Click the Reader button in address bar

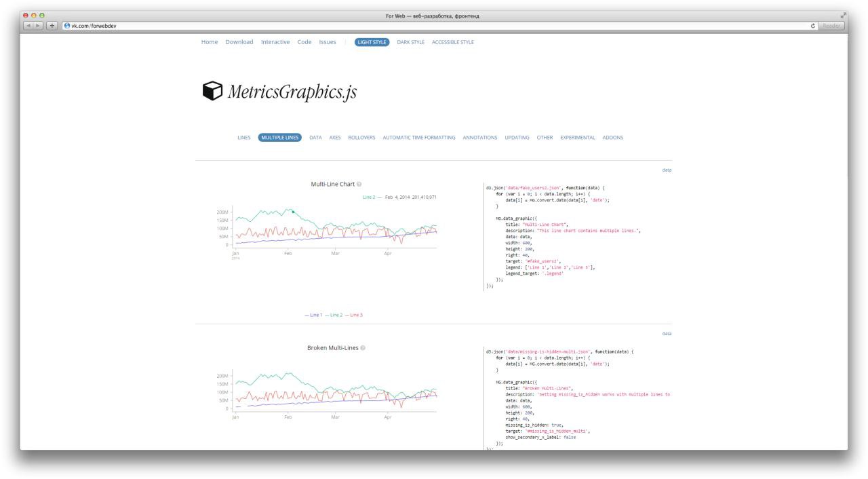[831, 26]
